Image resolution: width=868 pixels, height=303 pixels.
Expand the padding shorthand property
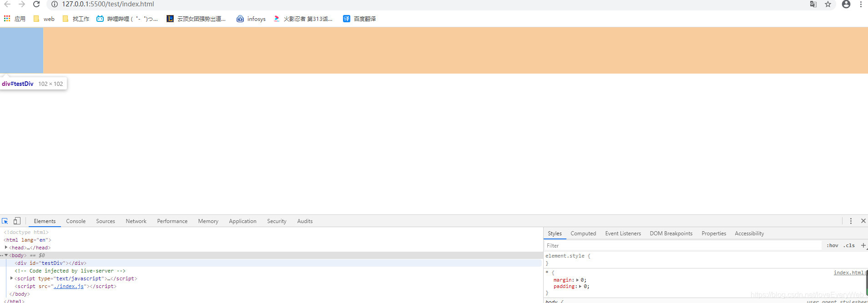(580, 286)
